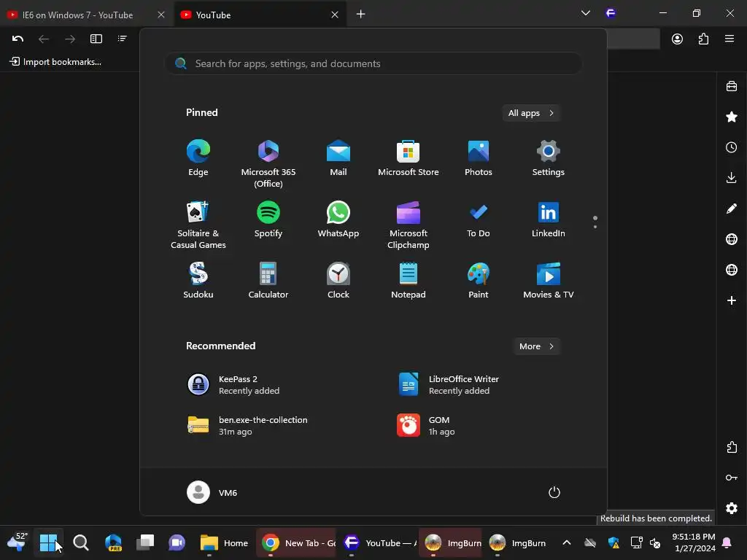This screenshot has width=747, height=560.
Task: Open taskbar Search
Action: [80, 542]
